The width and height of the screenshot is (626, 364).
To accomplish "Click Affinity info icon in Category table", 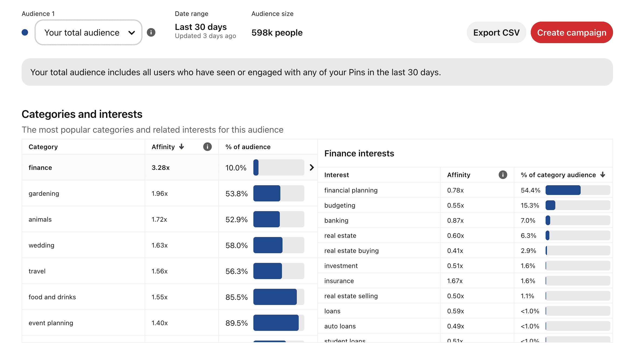I will [207, 147].
